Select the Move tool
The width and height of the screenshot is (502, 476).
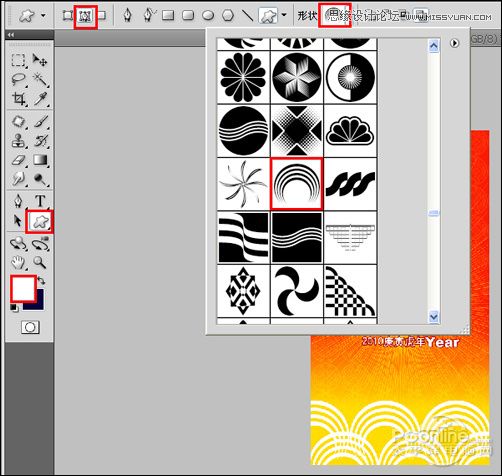point(40,61)
